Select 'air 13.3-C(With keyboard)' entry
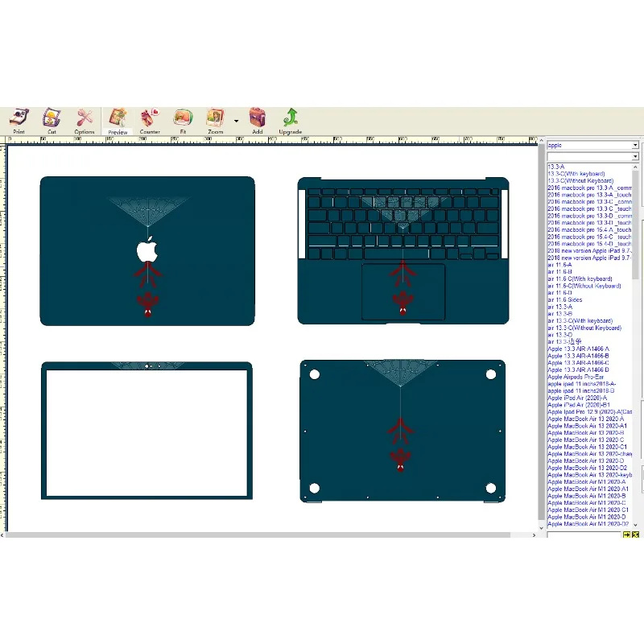 coord(580,320)
